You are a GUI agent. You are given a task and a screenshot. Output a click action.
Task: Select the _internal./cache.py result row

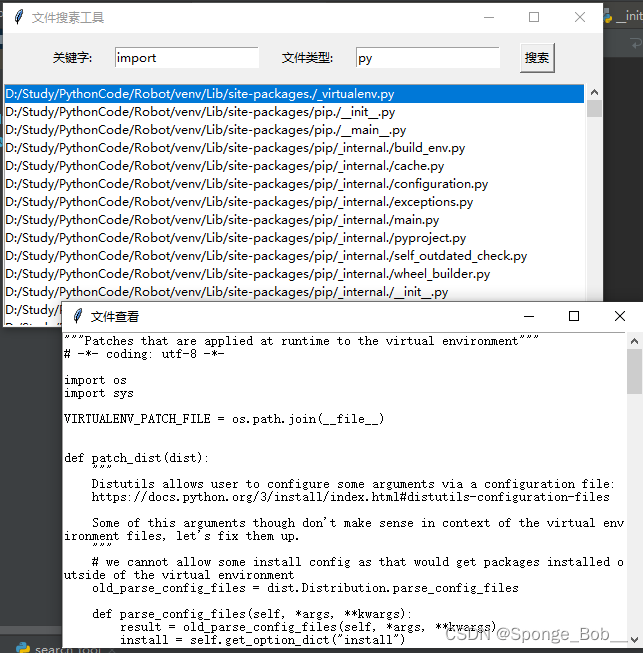point(294,166)
